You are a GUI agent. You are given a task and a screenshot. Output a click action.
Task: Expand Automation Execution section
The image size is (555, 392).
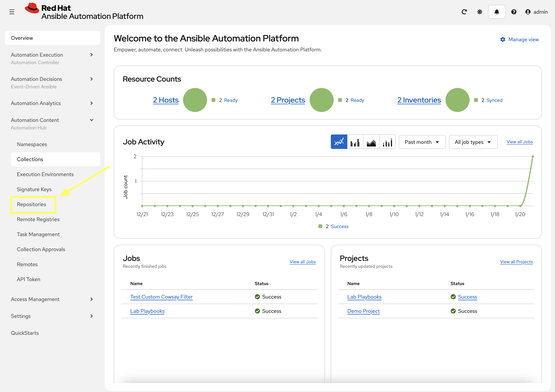(91, 55)
